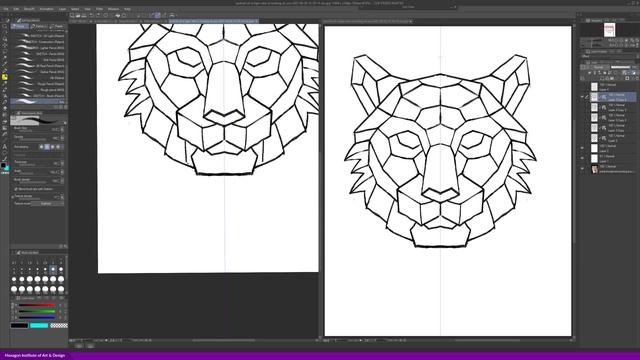
Task: Click the green RGB color slider
Action: click(x=37, y=311)
